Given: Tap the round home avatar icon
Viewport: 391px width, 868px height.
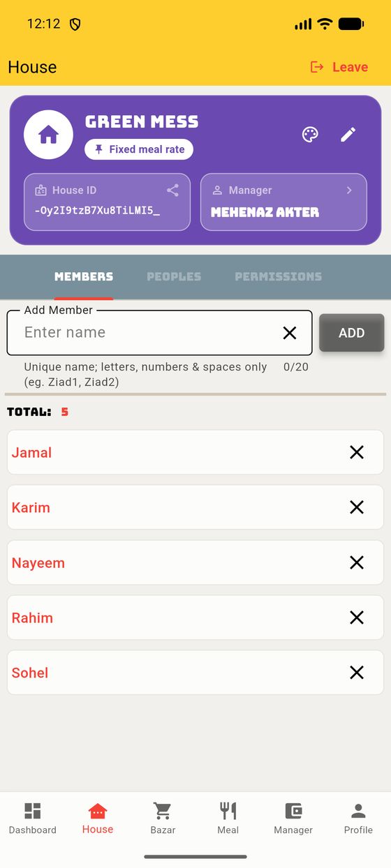Looking at the screenshot, I should (48, 135).
